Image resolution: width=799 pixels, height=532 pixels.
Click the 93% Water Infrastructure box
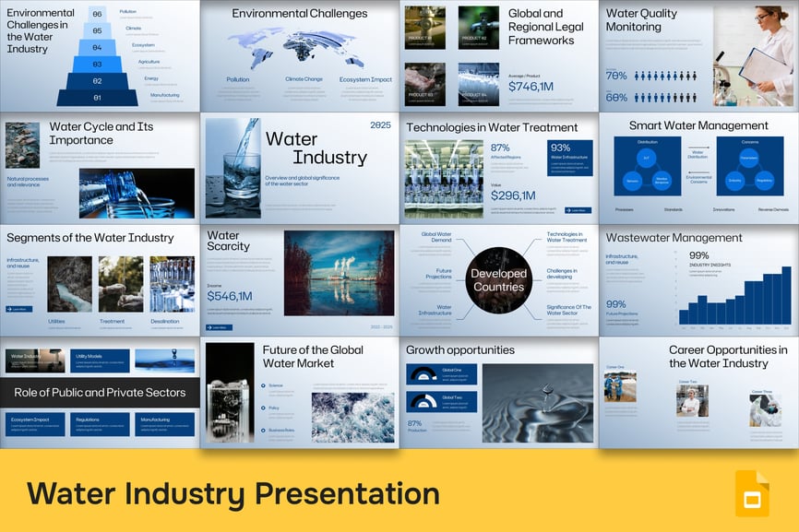[x=569, y=159]
